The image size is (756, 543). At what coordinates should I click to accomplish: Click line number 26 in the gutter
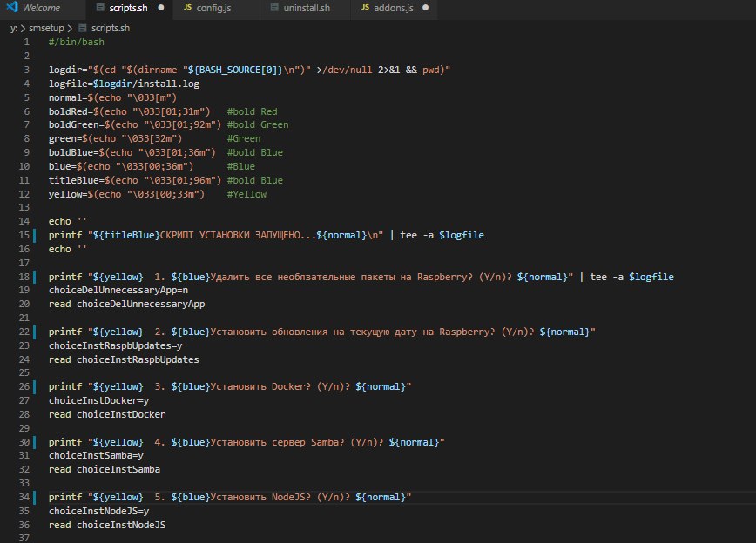point(25,386)
